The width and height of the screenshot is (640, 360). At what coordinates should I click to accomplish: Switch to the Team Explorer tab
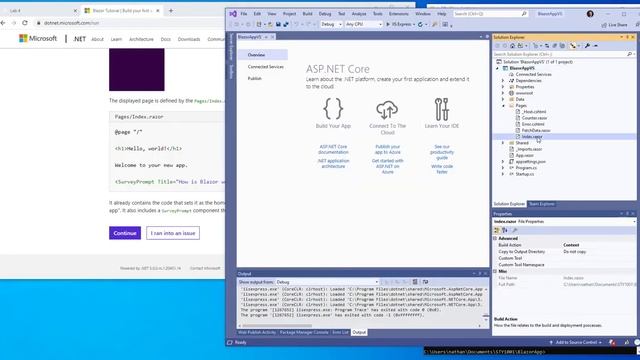pyautogui.click(x=542, y=204)
